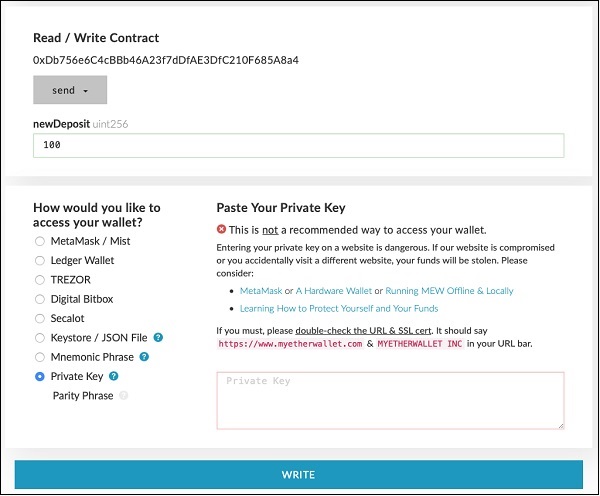Open Learning How to Protect Yourself link
This screenshot has width=600, height=496.
326,309
